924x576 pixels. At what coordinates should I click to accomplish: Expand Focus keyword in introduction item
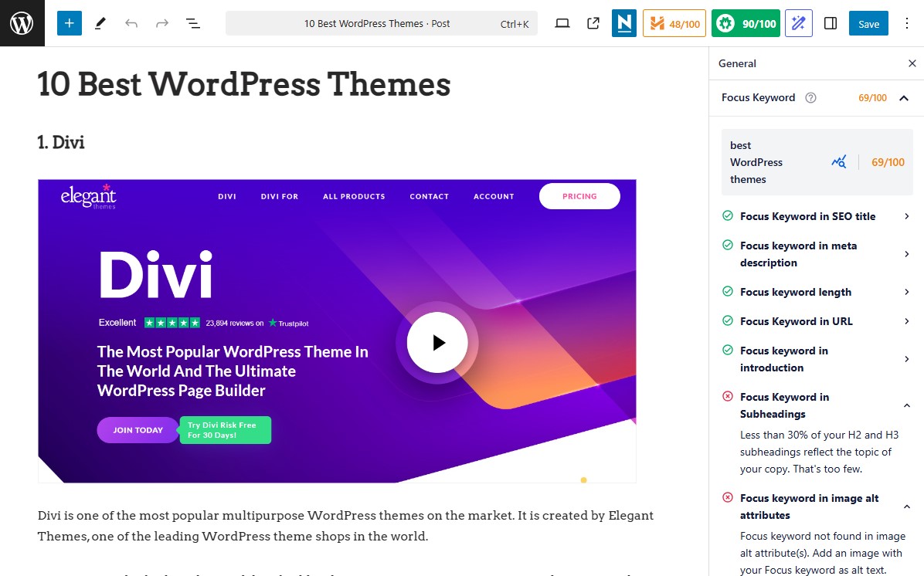point(817,359)
